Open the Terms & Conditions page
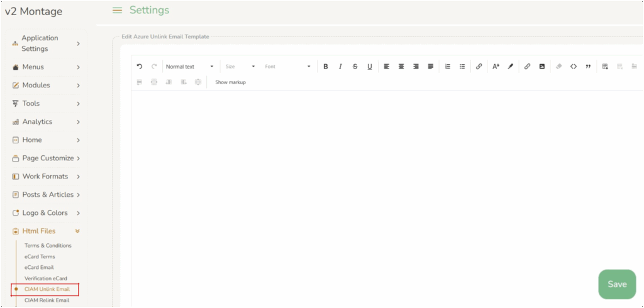This screenshot has width=644, height=308. (x=48, y=246)
